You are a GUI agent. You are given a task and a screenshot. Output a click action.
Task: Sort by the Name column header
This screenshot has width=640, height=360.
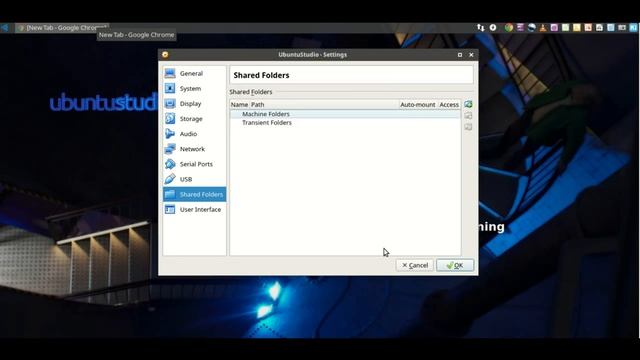coord(239,104)
